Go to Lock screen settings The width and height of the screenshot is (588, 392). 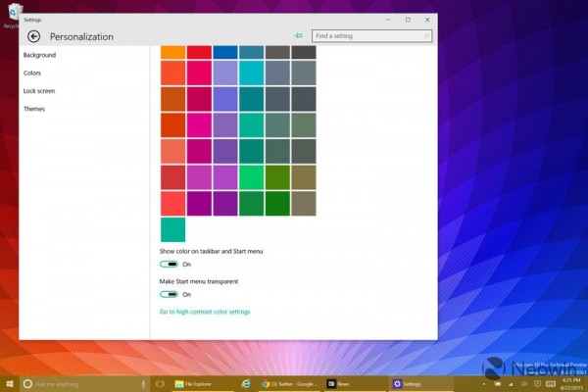pos(39,91)
